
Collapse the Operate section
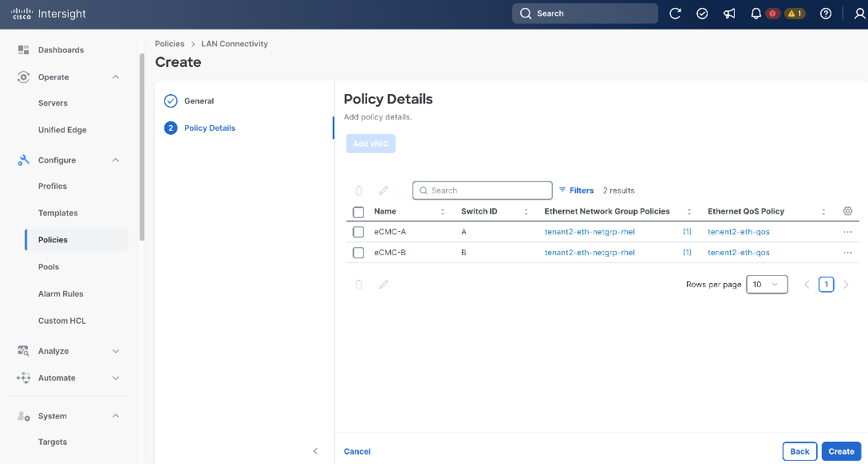(x=116, y=77)
